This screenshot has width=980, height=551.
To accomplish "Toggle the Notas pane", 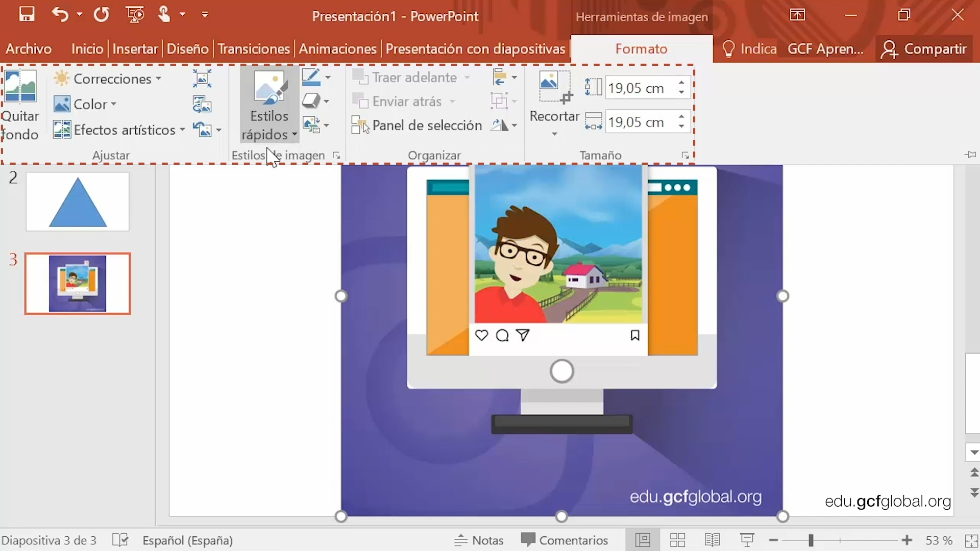I will tap(479, 540).
